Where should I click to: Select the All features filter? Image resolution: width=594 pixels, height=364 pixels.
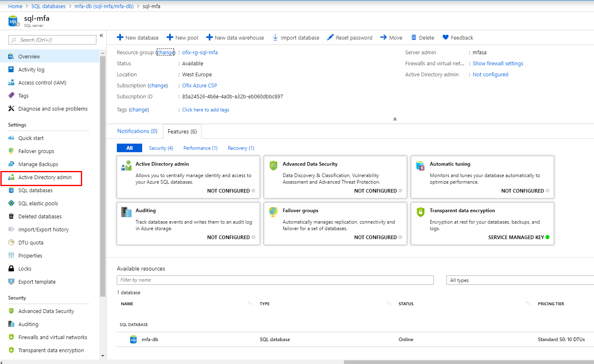[x=130, y=148]
